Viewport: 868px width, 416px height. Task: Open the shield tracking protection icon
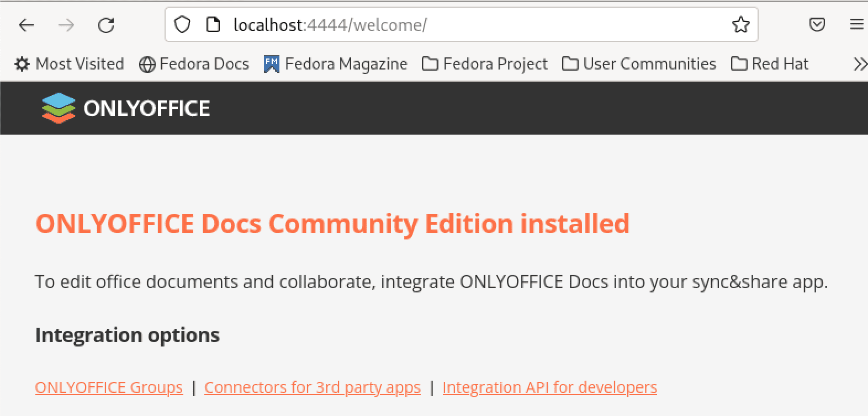pos(182,25)
